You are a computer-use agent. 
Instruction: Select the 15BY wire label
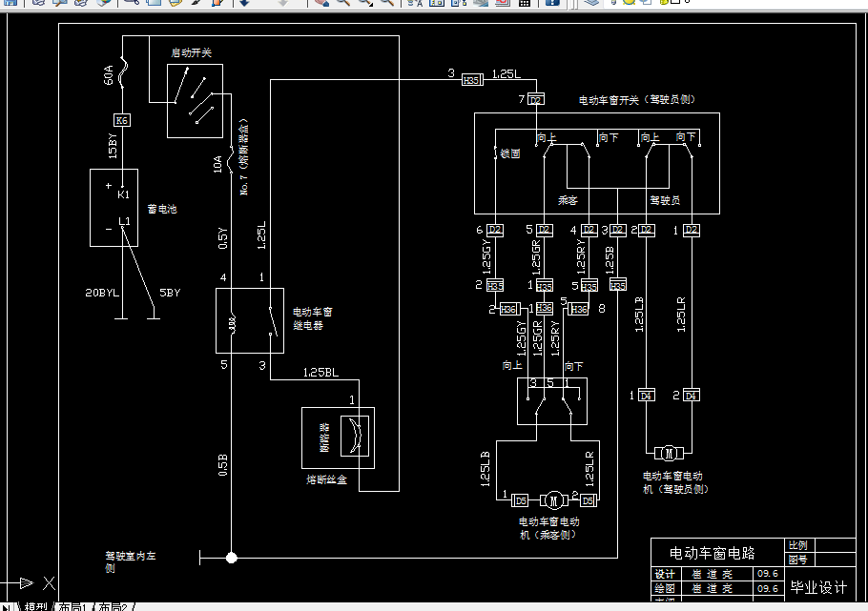click(113, 146)
